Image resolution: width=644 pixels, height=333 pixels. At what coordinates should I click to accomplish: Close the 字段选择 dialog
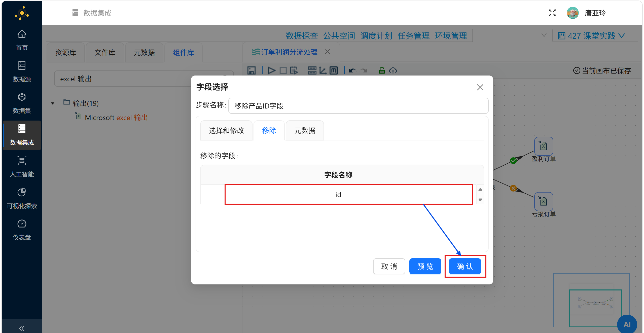click(480, 87)
